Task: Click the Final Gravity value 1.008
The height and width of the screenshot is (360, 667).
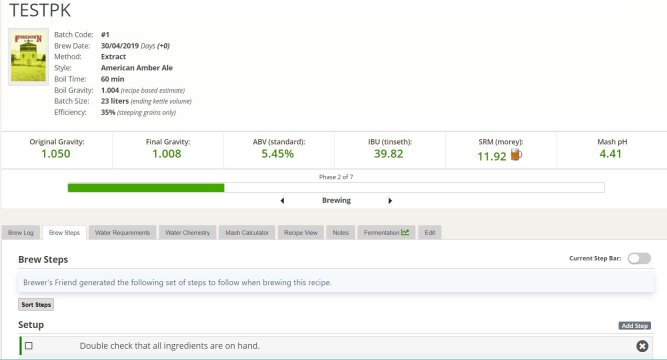Action: [167, 154]
